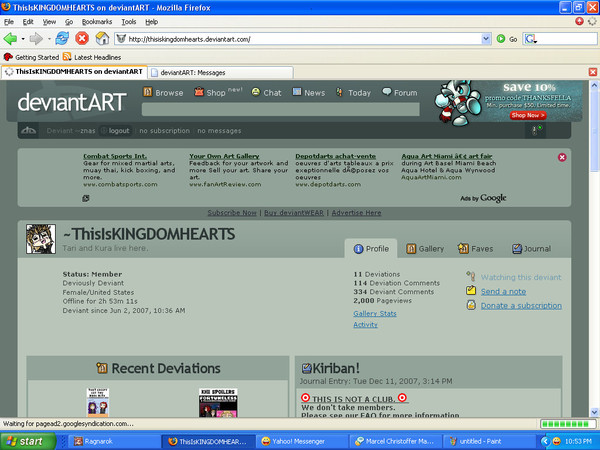Open the search engine selector dropdown
This screenshot has height=450, width=600.
click(531, 39)
